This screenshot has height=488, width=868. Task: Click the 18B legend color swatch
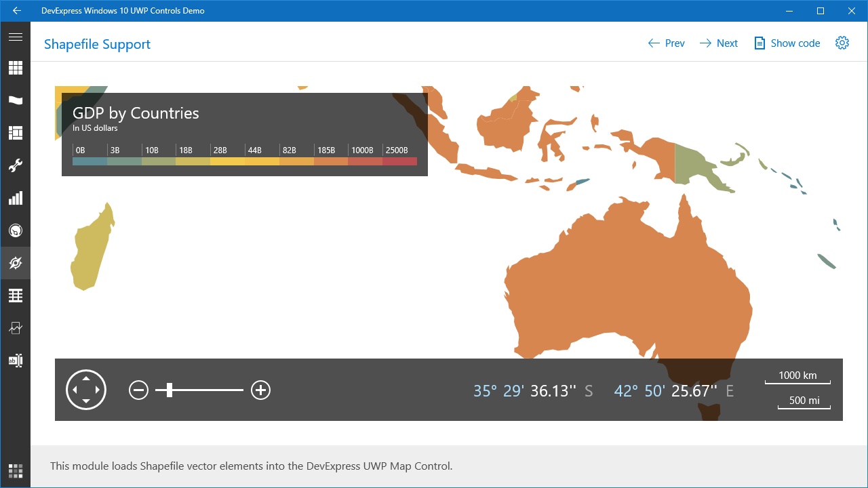tap(193, 161)
